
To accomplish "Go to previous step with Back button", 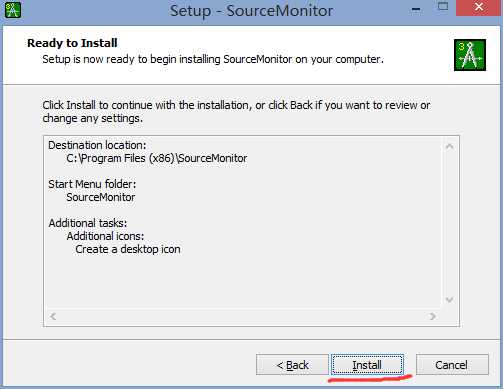I will 292,365.
